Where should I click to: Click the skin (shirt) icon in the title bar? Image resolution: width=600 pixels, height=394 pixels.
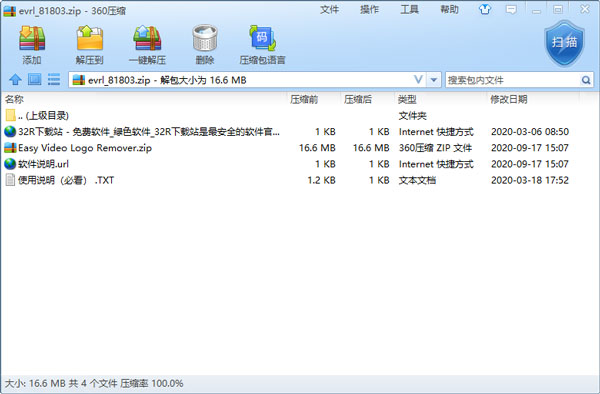485,9
